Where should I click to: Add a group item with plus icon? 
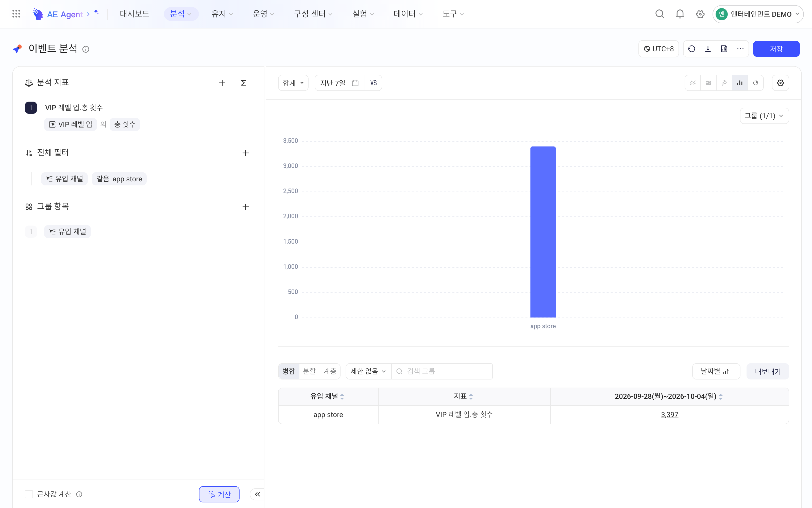(x=246, y=207)
